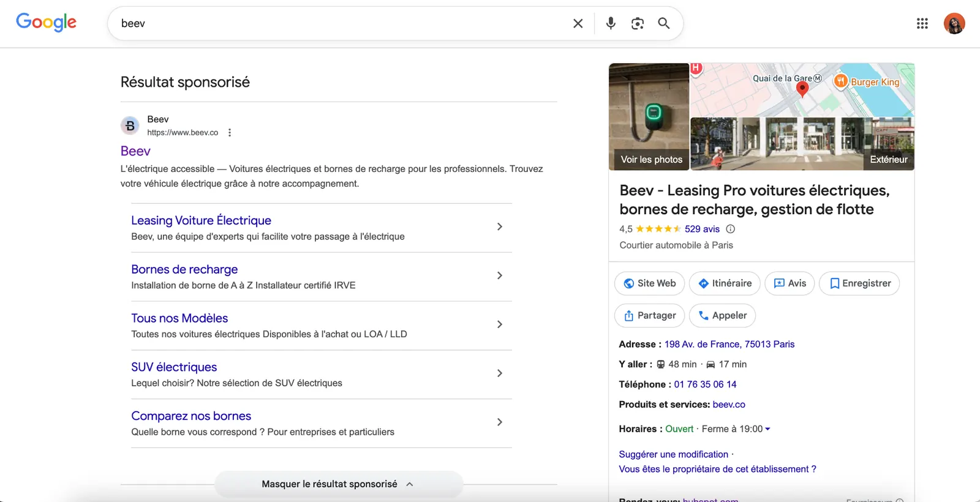Click the Google logo
Viewport: 980px width, 502px height.
coord(46,22)
